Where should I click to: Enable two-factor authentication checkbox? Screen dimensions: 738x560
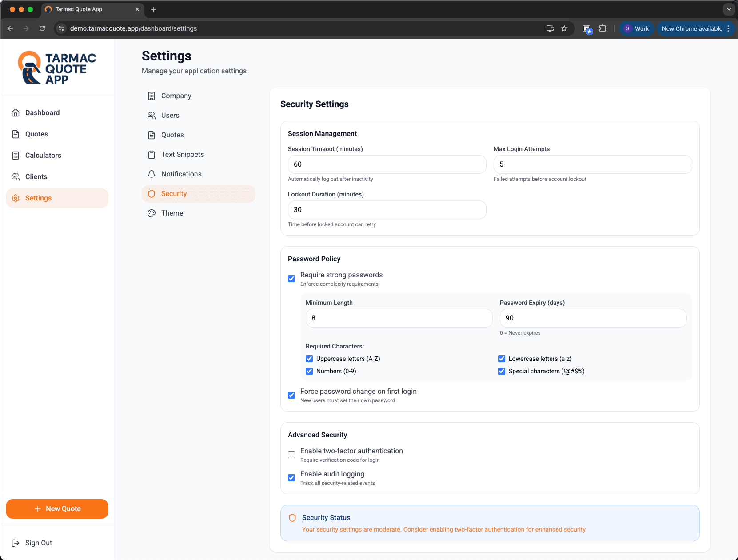[x=291, y=455]
